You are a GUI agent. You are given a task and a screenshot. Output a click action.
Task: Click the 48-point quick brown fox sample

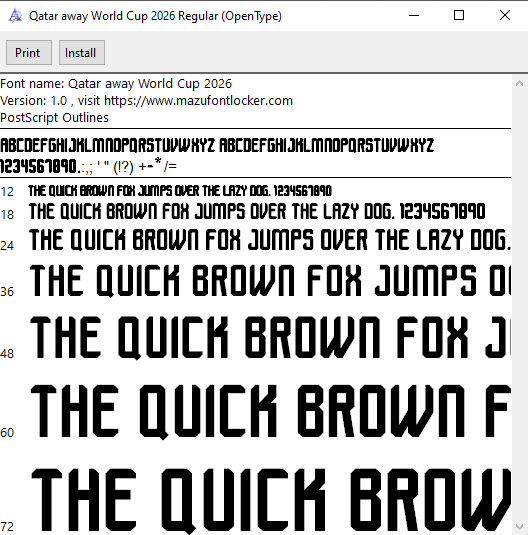pyautogui.click(x=270, y=338)
